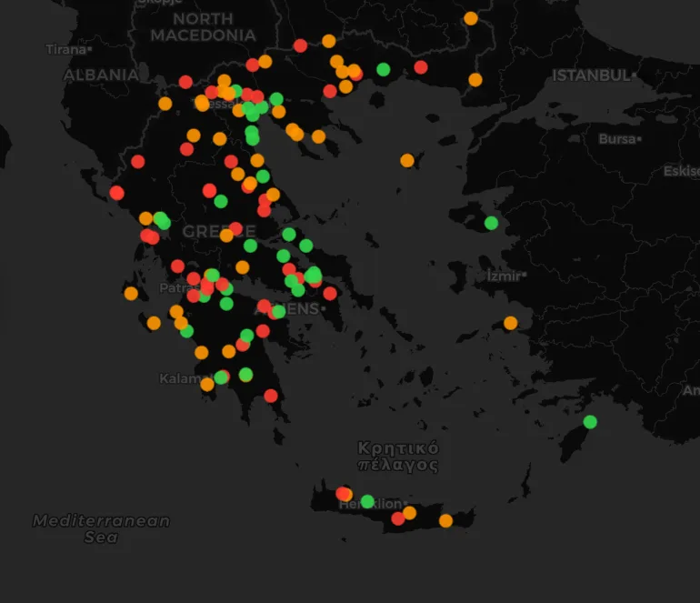Select the orange marker west of Patras

coord(131,294)
